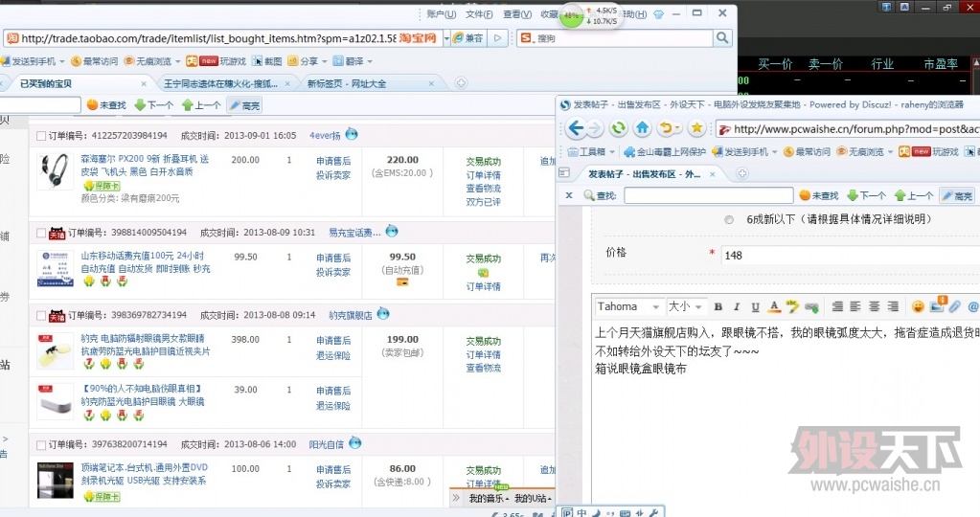Click 上一个 in forum find bar

pyautogui.click(x=914, y=195)
